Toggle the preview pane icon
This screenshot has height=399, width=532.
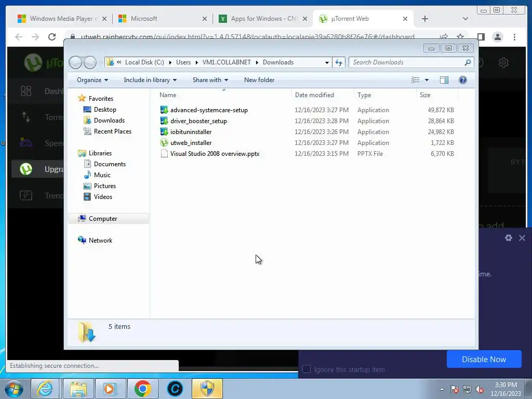[444, 80]
